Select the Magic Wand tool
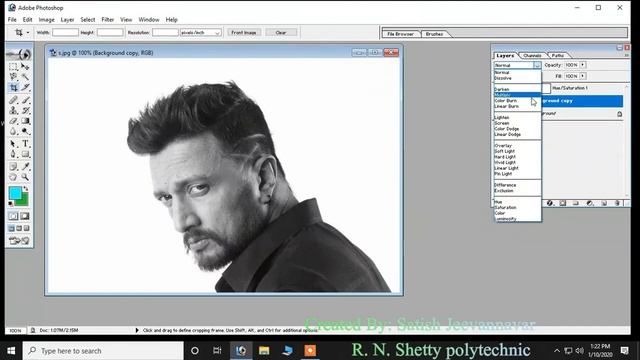 (x=25, y=76)
